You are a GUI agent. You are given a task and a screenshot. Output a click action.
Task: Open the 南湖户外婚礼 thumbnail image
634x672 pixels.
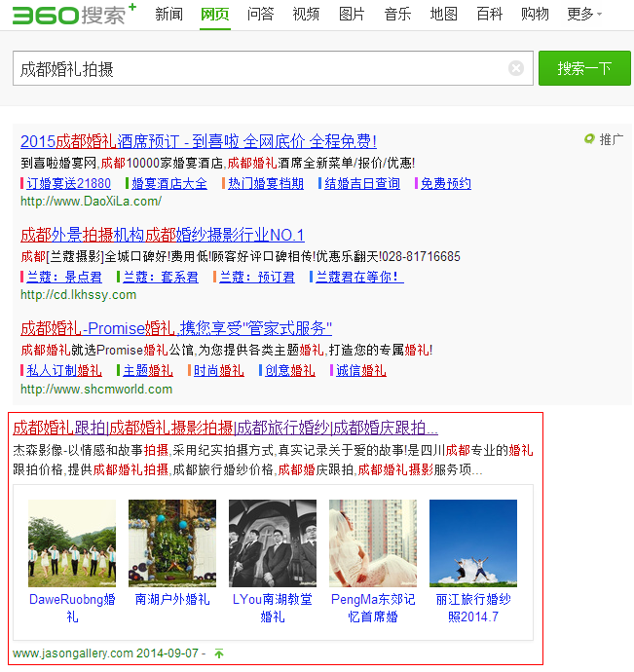(172, 542)
